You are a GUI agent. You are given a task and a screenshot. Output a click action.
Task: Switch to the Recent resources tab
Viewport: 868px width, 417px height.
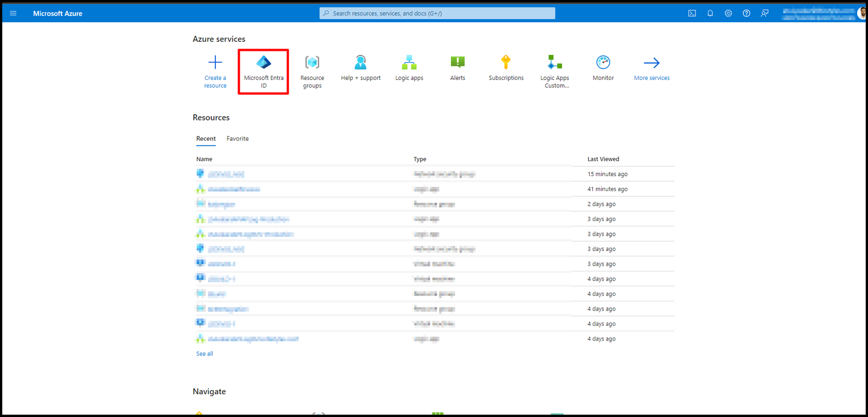(x=206, y=139)
